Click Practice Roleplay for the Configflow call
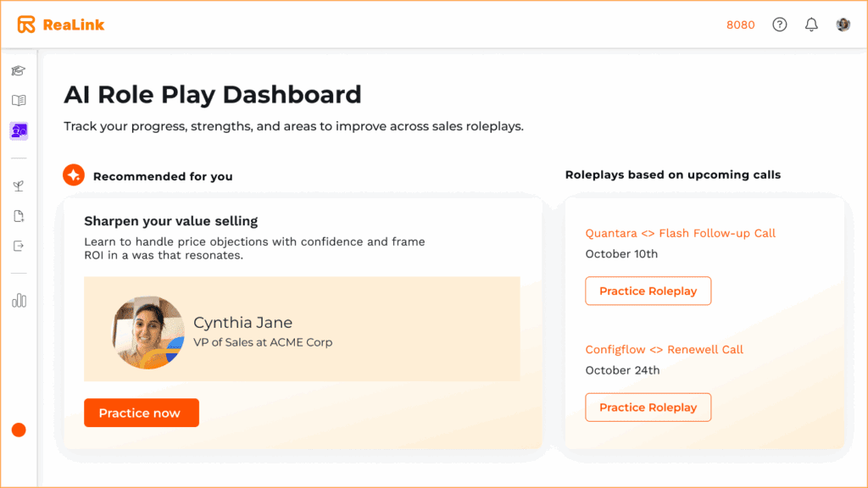 point(648,407)
